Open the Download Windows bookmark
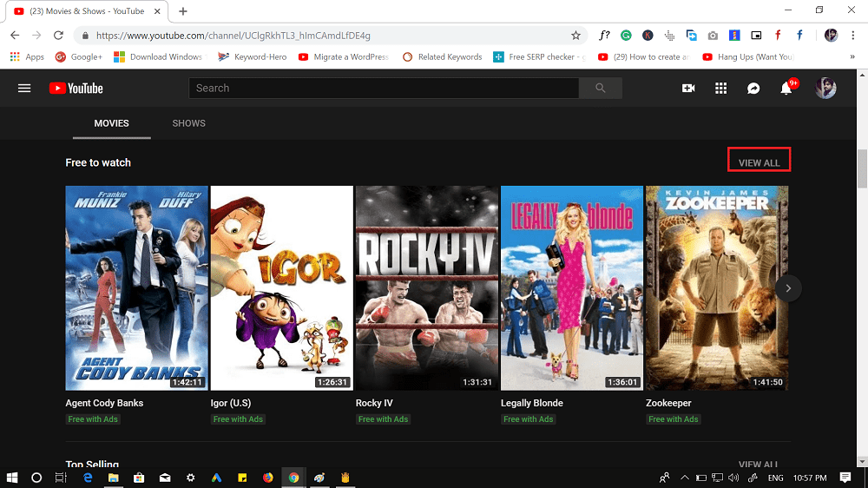 tap(160, 56)
